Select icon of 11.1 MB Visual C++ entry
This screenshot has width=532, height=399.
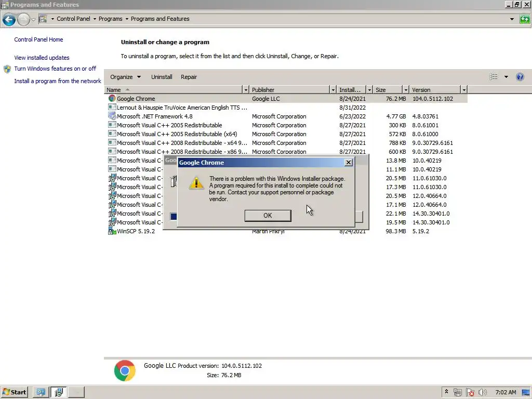[112, 169]
